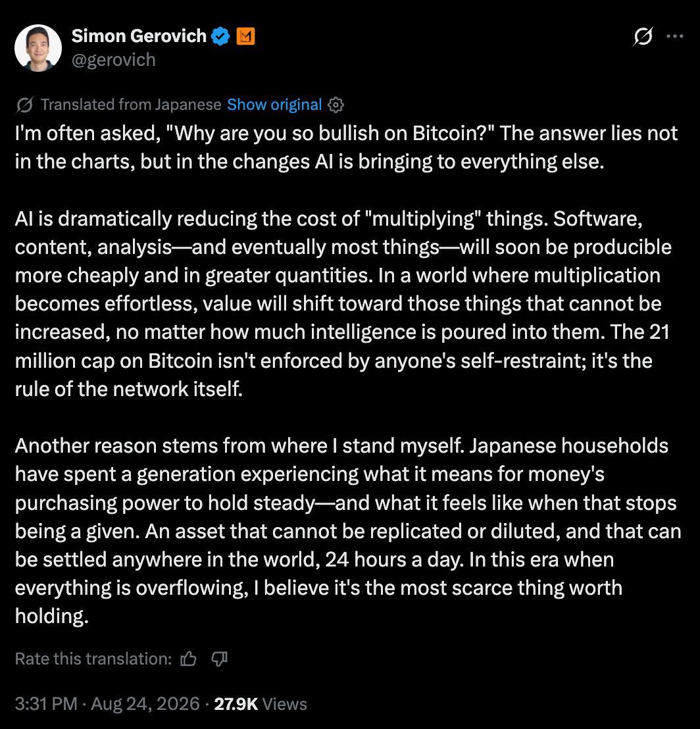Rate the translation with thumbs up
Image resolution: width=700 pixels, height=729 pixels.
coord(188,659)
